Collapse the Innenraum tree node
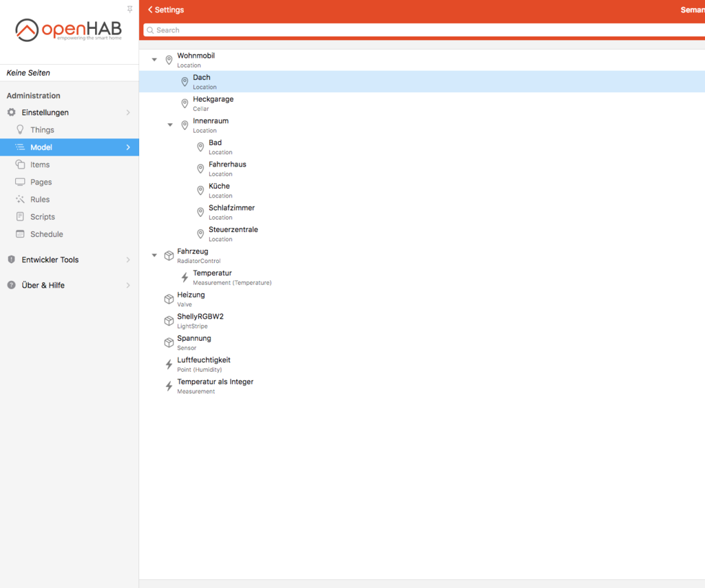The width and height of the screenshot is (705, 588). [x=170, y=125]
